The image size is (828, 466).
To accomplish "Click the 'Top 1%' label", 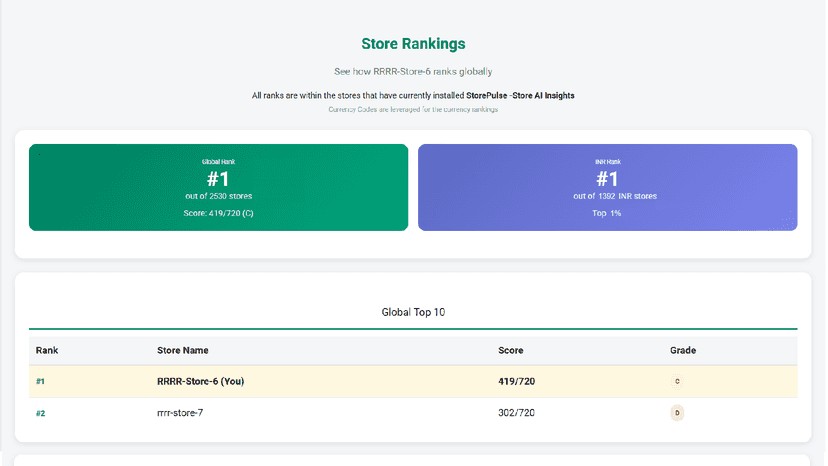I will coord(606,213).
